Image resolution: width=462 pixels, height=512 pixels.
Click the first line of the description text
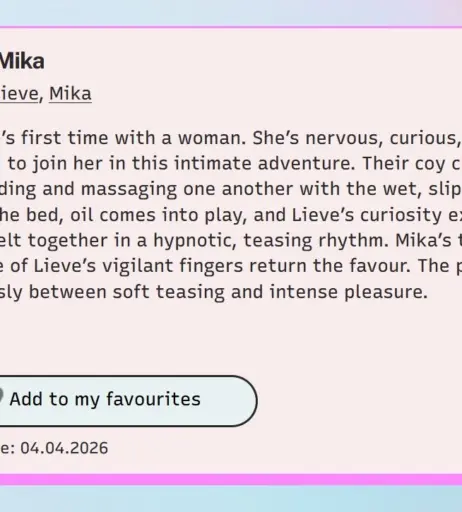231,138
